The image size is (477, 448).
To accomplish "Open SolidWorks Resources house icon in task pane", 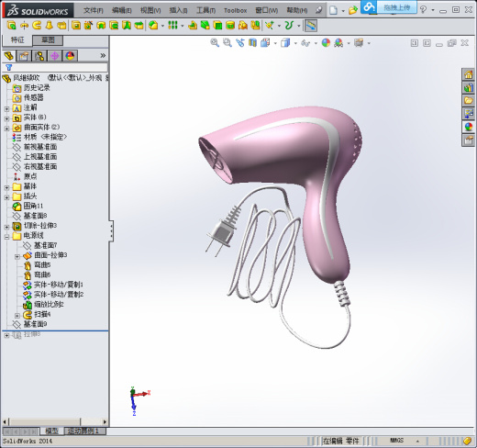I will tap(468, 74).
